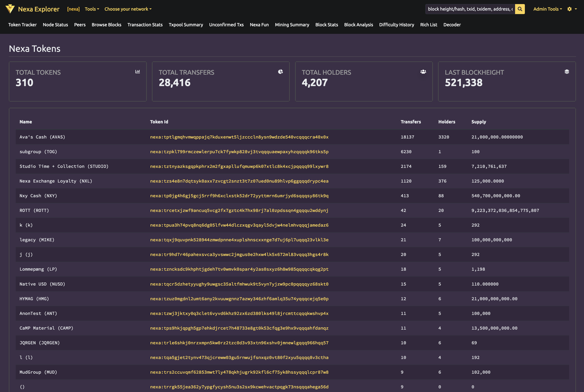The image size is (584, 392).
Task: Click the Ava's Cash (AVAS) name cell
Action: [x=42, y=137]
